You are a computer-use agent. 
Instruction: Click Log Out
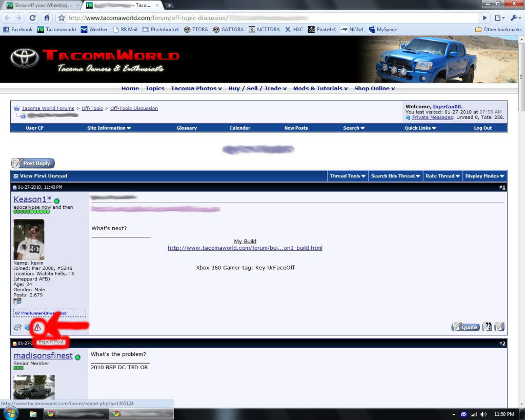(x=483, y=128)
